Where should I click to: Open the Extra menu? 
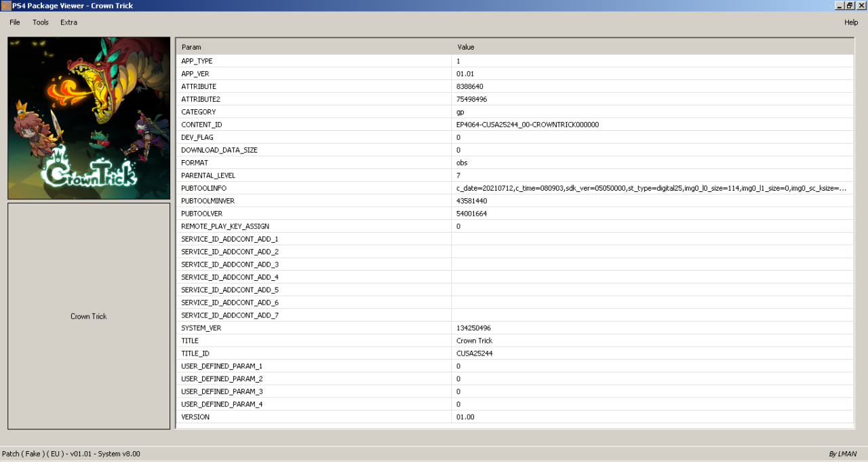point(68,22)
